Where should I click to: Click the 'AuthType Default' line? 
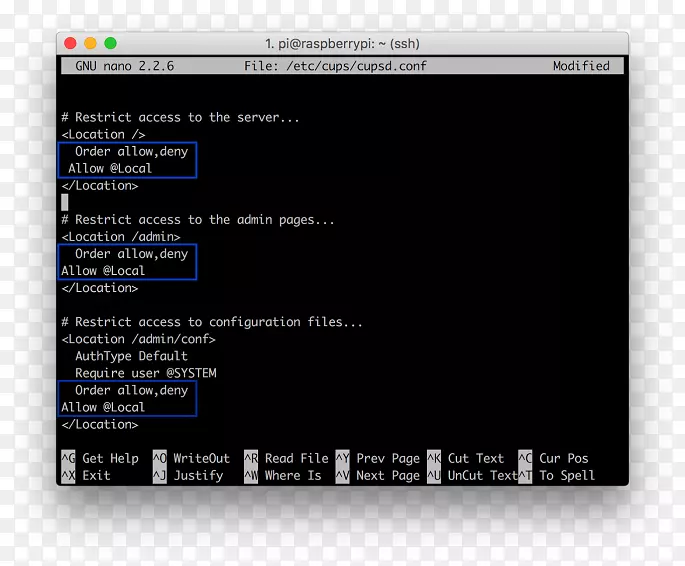click(131, 356)
